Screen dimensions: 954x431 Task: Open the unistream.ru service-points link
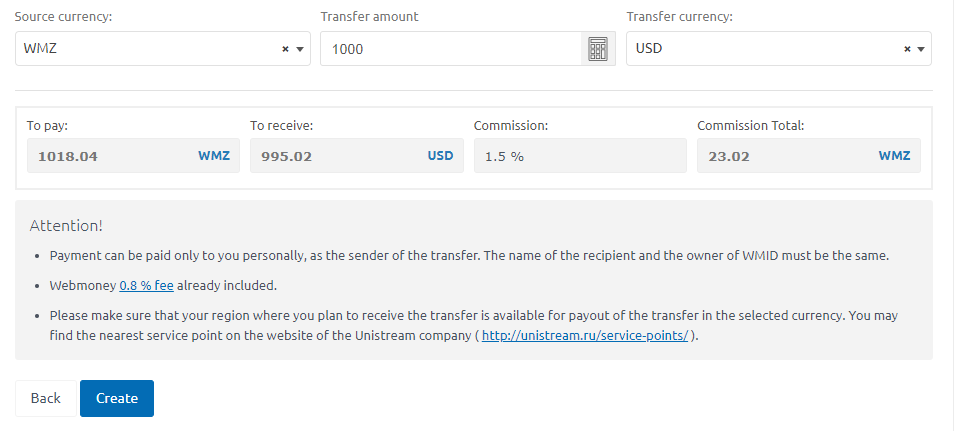585,336
